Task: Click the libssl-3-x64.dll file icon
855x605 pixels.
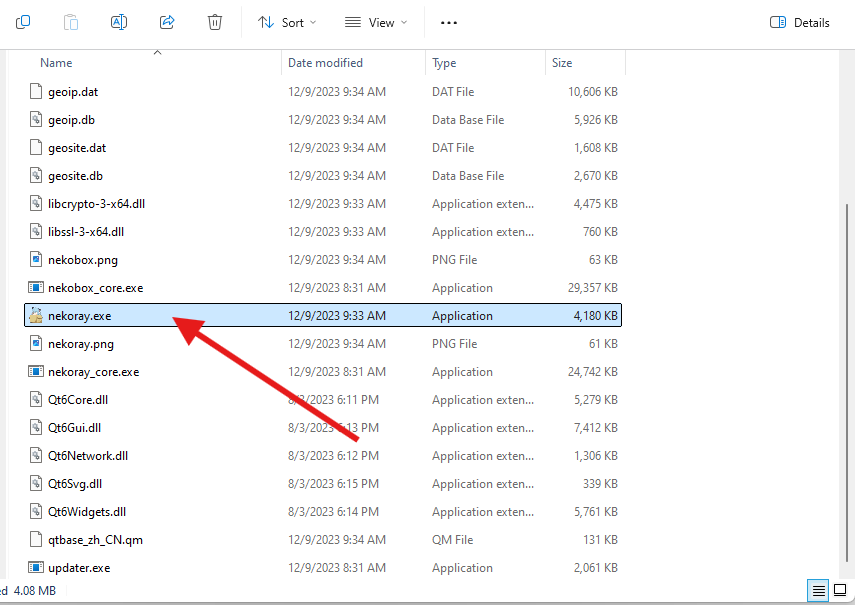Action: coord(36,232)
